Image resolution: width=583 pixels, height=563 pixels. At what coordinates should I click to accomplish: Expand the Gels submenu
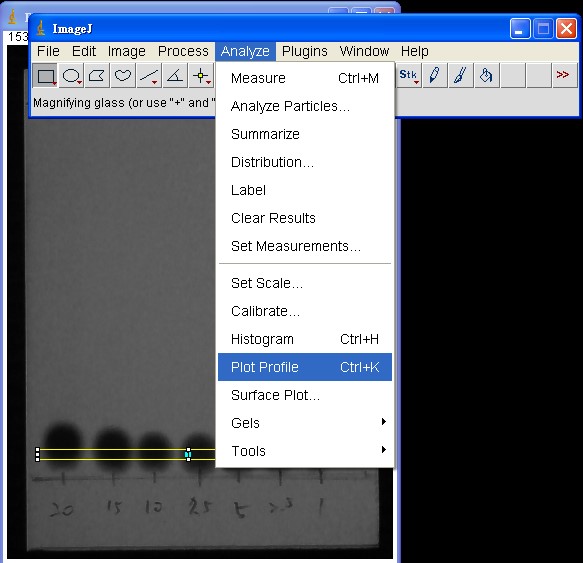305,423
